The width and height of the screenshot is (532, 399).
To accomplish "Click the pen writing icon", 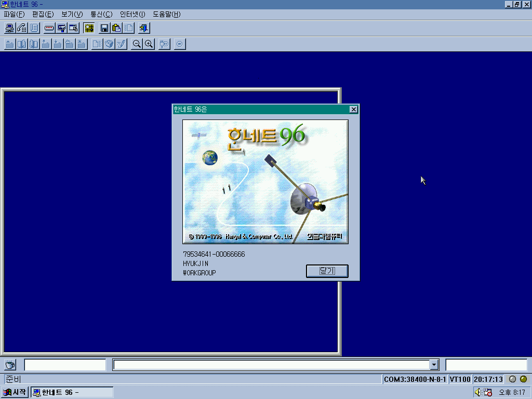I will click(x=122, y=44).
